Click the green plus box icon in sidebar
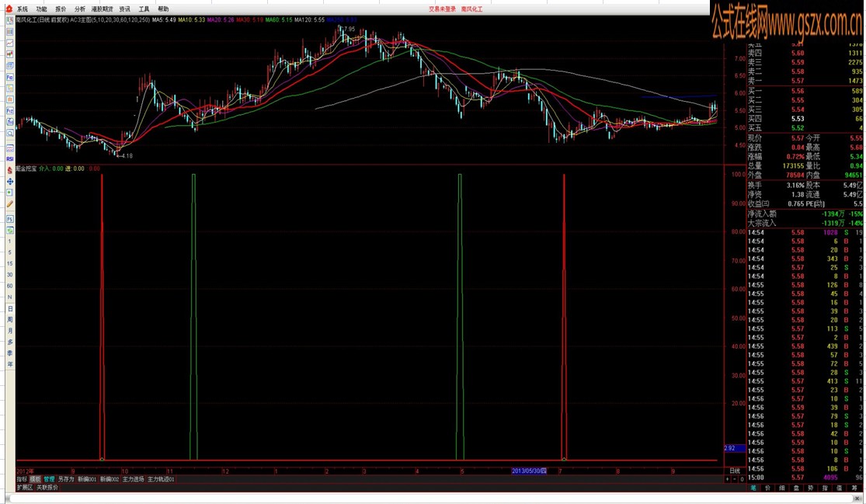Screen dimensions: 866x504 [10, 192]
